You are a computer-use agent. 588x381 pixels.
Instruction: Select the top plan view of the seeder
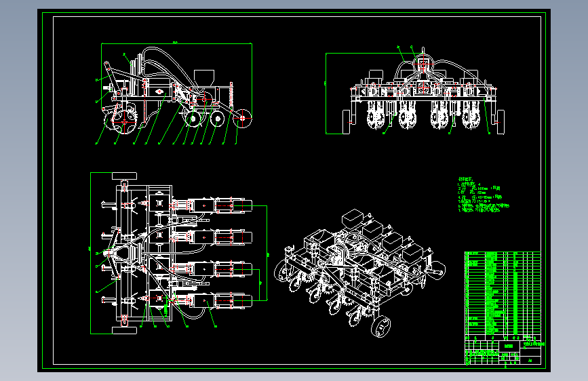pyautogui.click(x=179, y=253)
